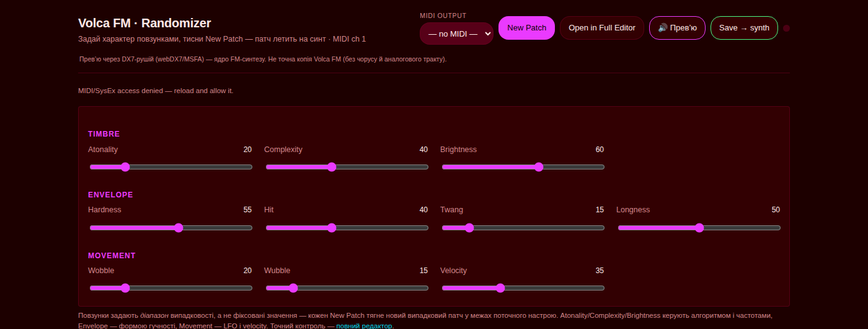Click the Longness value 50
The image size is (868, 329).
click(x=776, y=210)
